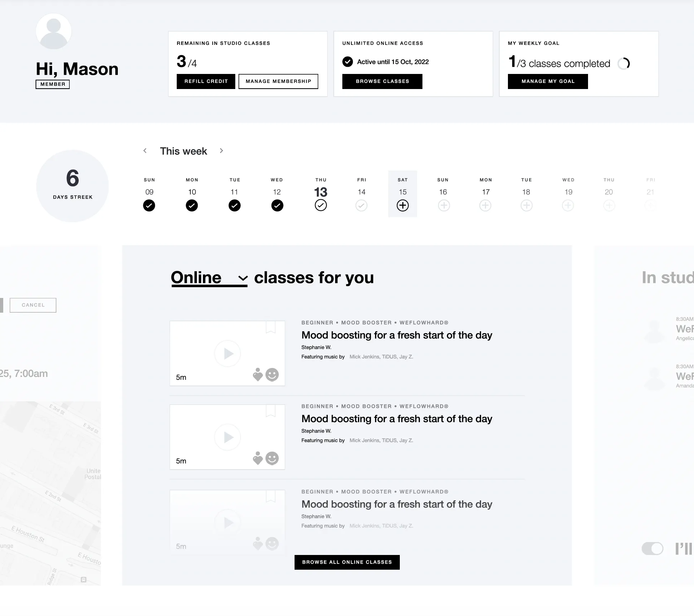Click the MEMBER badge under Hi, Mason
The width and height of the screenshot is (694, 616).
(x=52, y=84)
